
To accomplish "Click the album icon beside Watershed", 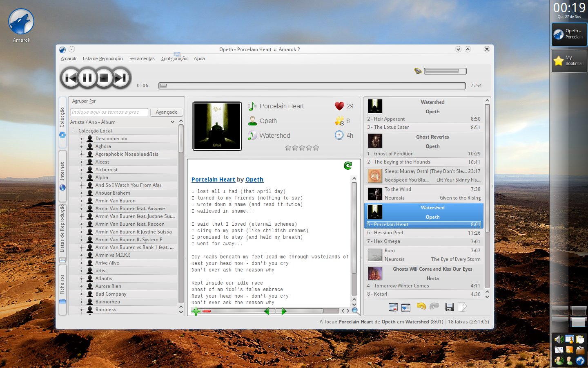I will point(252,135).
